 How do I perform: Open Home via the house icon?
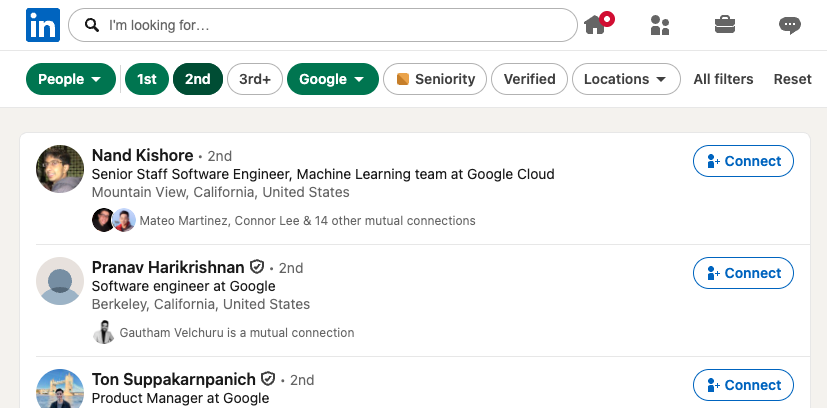click(x=595, y=25)
